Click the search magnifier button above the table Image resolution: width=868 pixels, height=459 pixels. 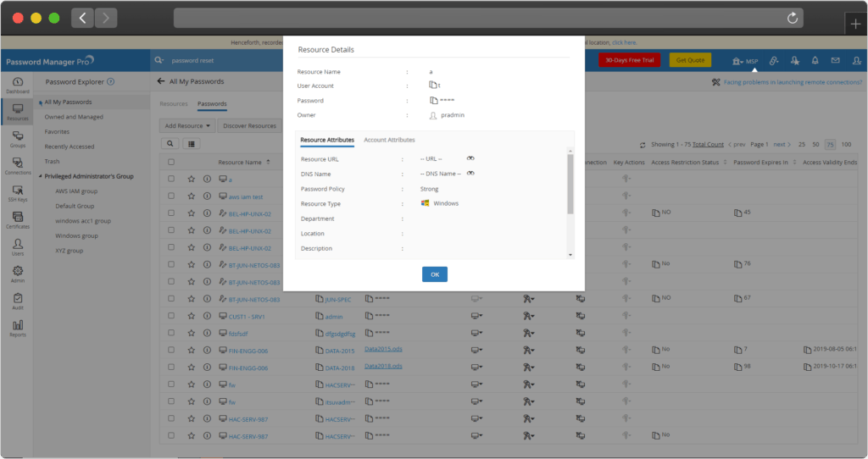click(x=170, y=144)
